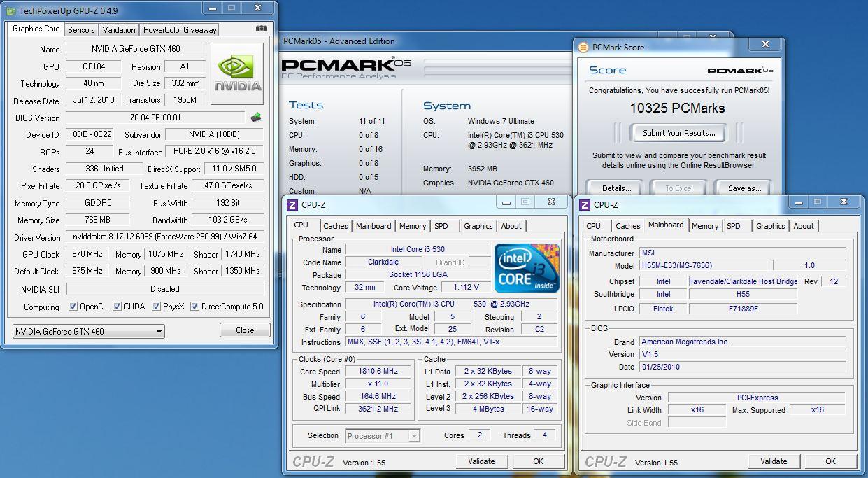Toggle the OpenCL checkbox
Screen dimensions: 868x478
pyautogui.click(x=73, y=307)
